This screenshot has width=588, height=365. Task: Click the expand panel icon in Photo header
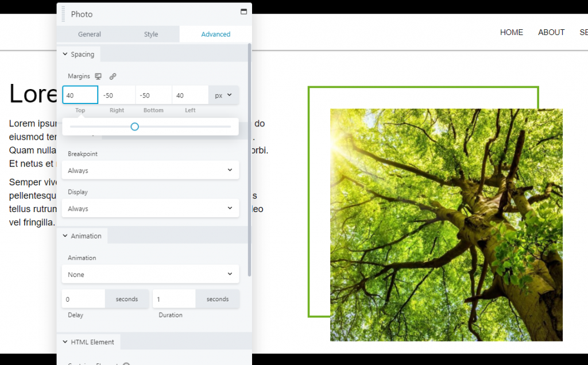click(243, 11)
